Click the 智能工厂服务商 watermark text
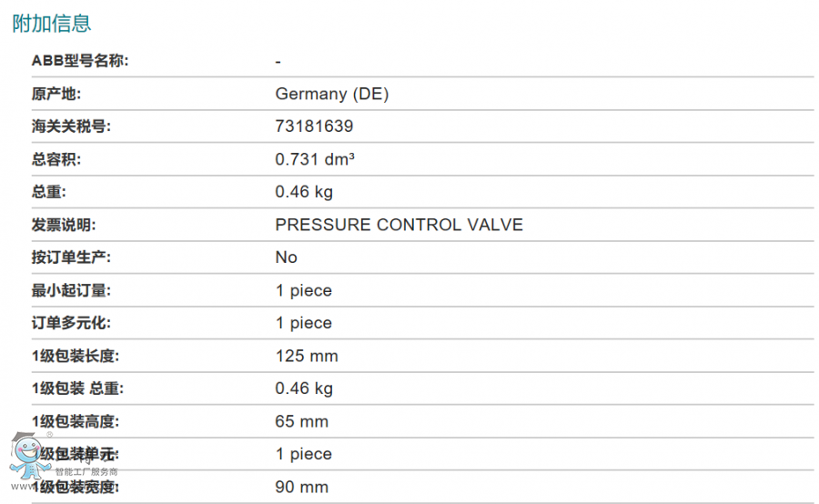 pos(86,471)
